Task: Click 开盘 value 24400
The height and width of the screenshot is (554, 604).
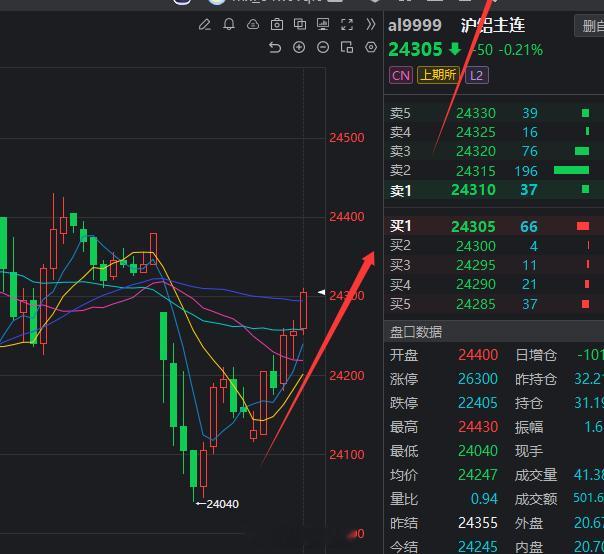Action: (478, 355)
